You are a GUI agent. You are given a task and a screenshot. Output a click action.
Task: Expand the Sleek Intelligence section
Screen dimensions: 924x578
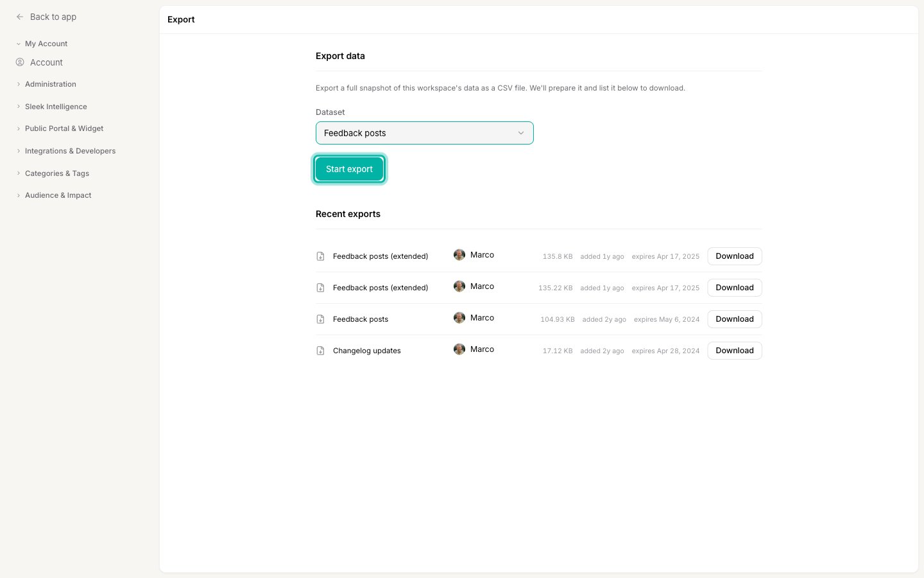click(x=51, y=107)
